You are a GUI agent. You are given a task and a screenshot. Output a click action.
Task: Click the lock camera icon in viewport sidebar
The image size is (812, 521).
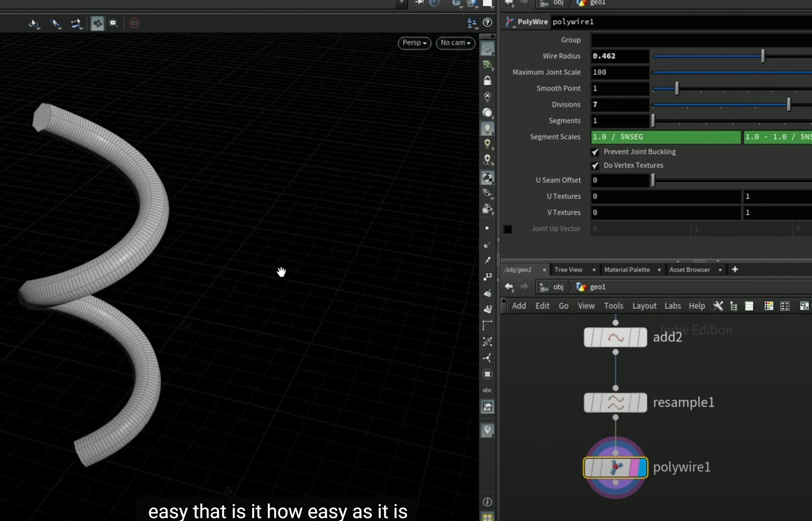(487, 80)
